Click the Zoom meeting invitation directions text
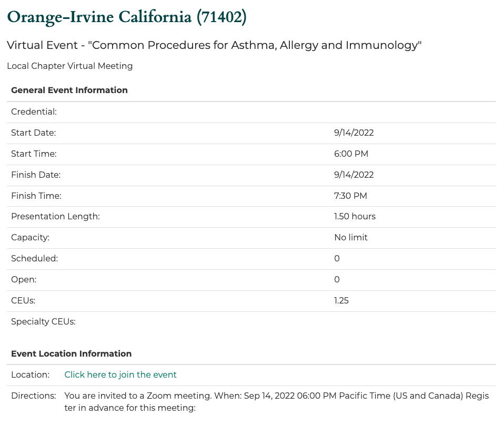This screenshot has height=425, width=504. tap(276, 401)
